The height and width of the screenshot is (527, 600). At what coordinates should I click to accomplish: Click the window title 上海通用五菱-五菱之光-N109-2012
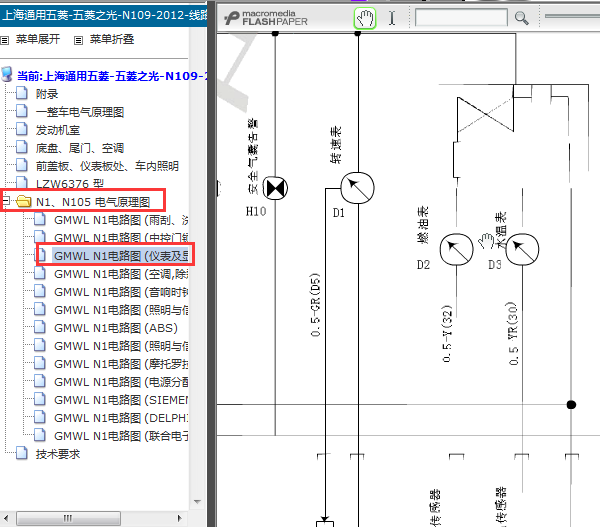click(104, 15)
